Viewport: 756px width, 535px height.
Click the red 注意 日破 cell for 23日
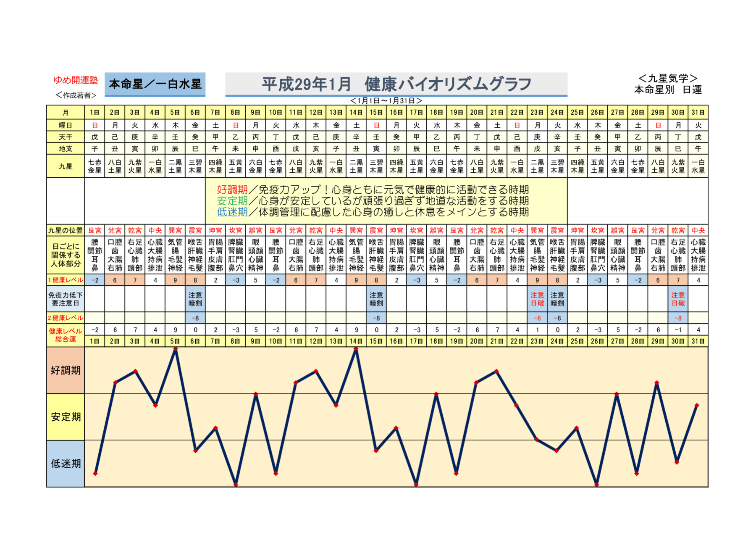click(537, 299)
